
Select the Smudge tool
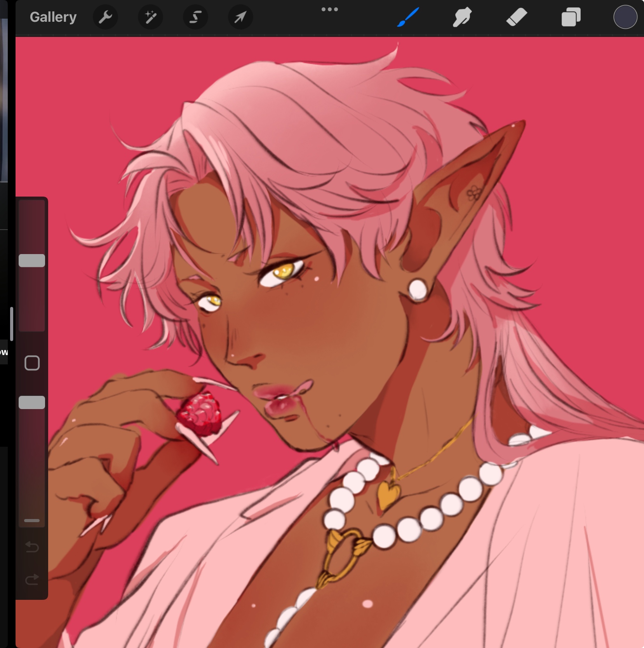click(462, 17)
